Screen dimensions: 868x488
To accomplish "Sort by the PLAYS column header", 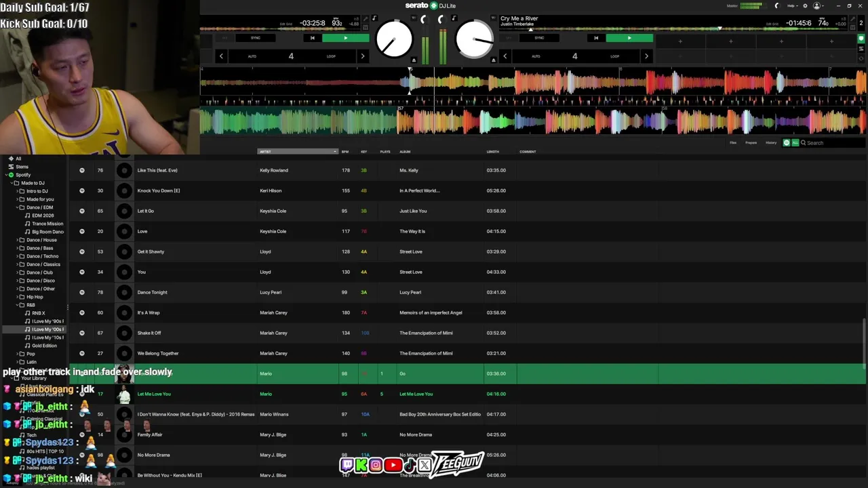I will tap(385, 152).
